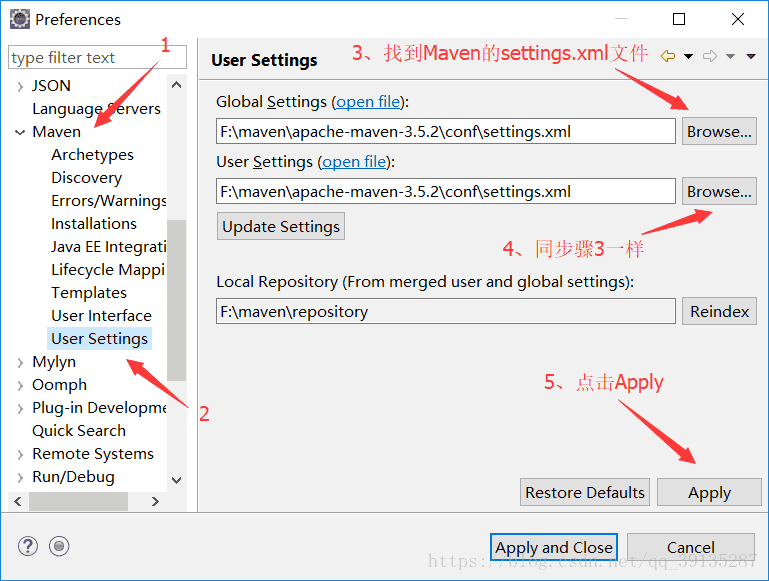Viewport: 769px width, 581px height.
Task: Expand the Plug-in Development node
Action: [20, 409]
